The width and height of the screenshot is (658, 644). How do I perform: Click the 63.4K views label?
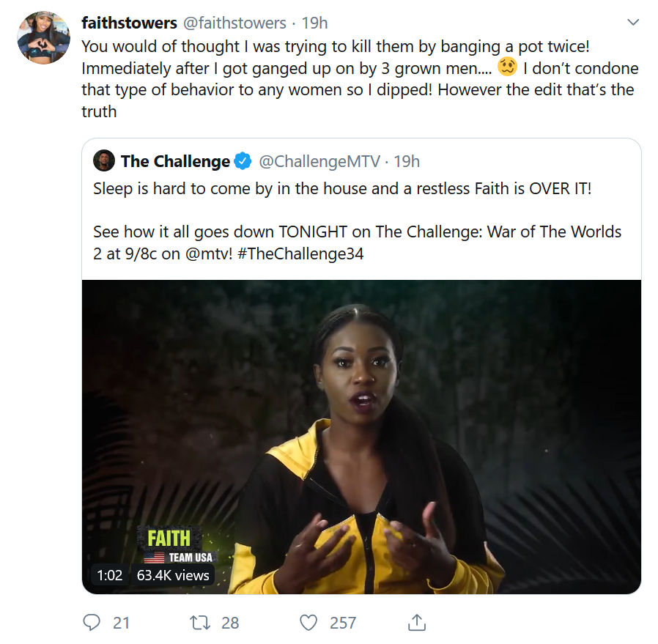tap(173, 575)
